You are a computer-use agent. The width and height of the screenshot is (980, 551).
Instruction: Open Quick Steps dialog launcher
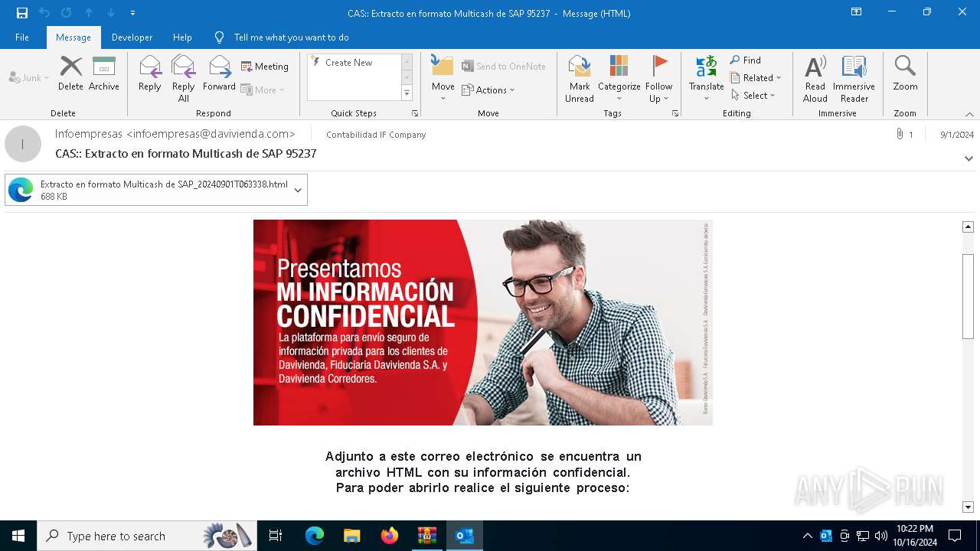[x=415, y=113]
